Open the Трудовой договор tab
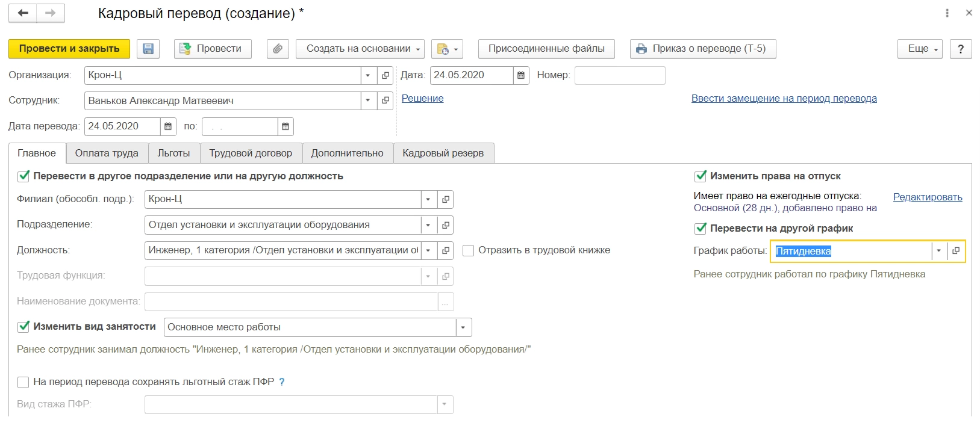The height and width of the screenshot is (423, 980). (251, 153)
